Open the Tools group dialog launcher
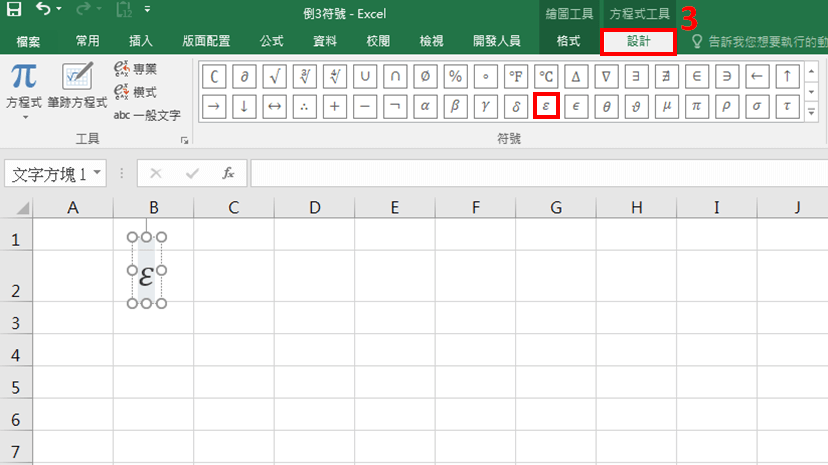The image size is (828, 465). pyautogui.click(x=184, y=141)
